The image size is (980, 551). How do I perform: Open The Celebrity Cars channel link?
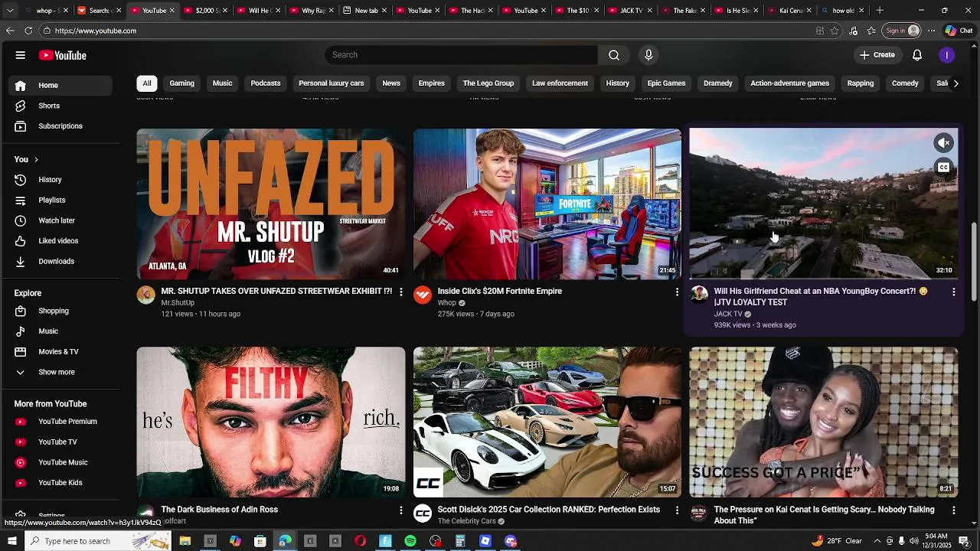coord(467,521)
